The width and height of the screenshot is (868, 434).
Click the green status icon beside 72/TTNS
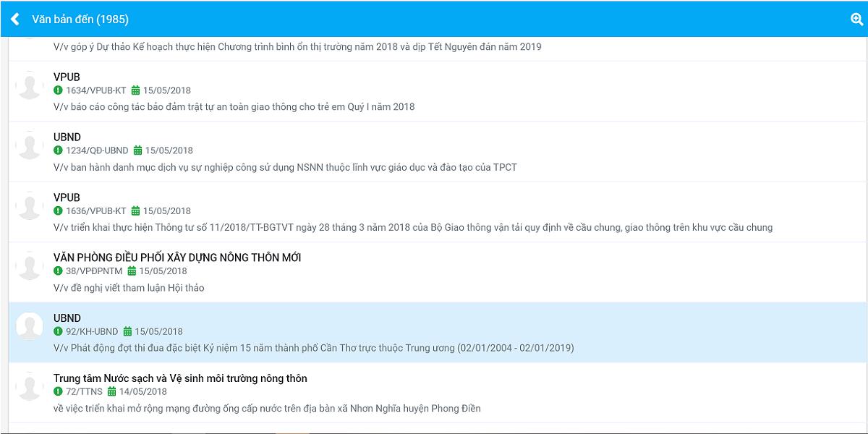[58, 391]
